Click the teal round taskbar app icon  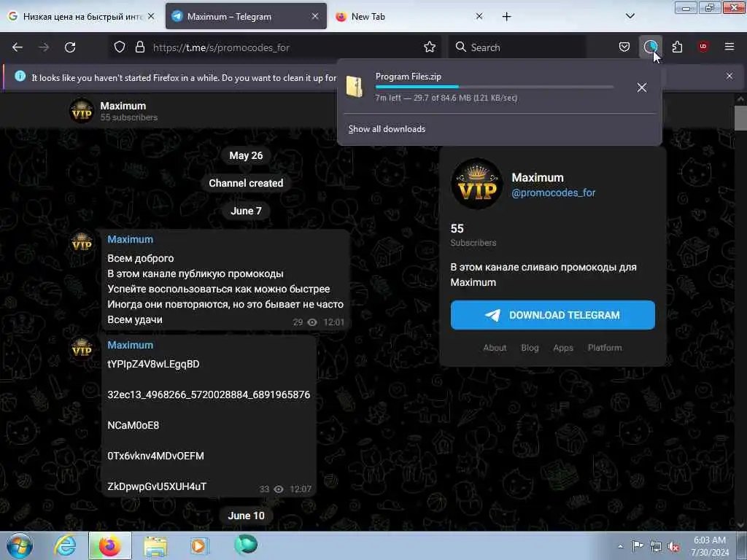tap(246, 545)
